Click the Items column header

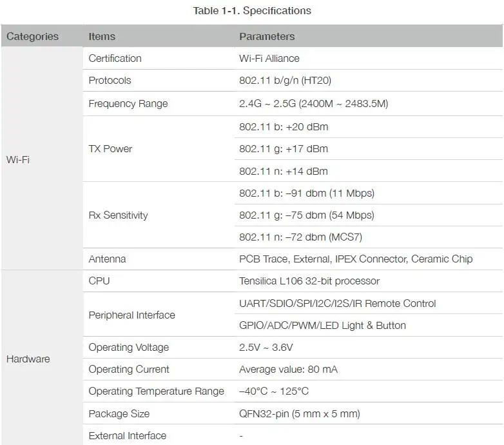pyautogui.click(x=102, y=36)
